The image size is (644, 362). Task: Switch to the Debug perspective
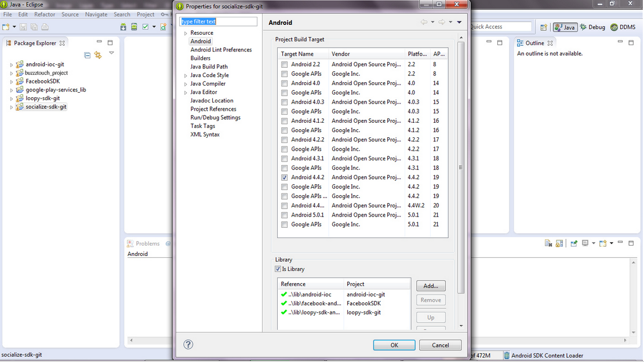pos(592,27)
